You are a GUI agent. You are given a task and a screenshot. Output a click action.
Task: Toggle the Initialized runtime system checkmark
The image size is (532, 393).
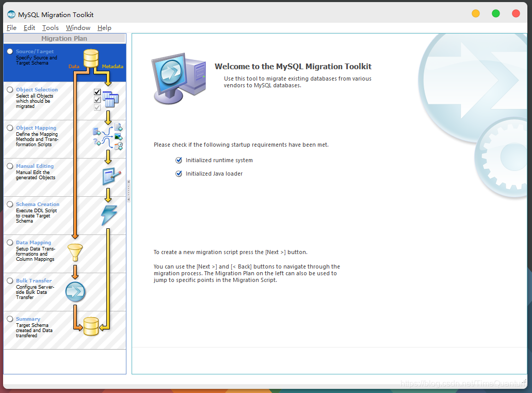point(179,160)
